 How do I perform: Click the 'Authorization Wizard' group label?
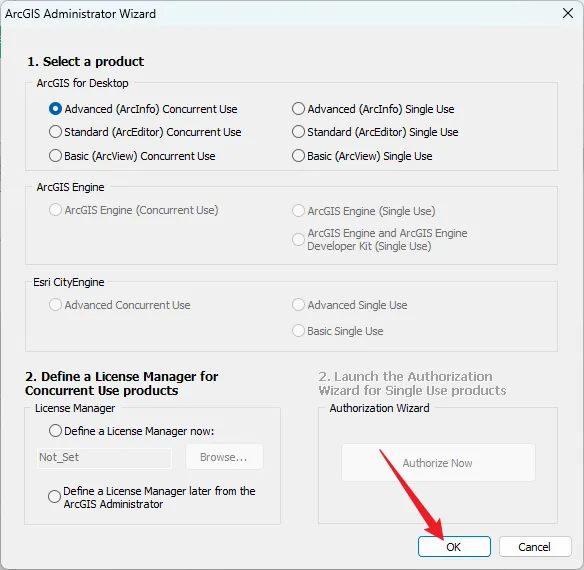coord(380,408)
